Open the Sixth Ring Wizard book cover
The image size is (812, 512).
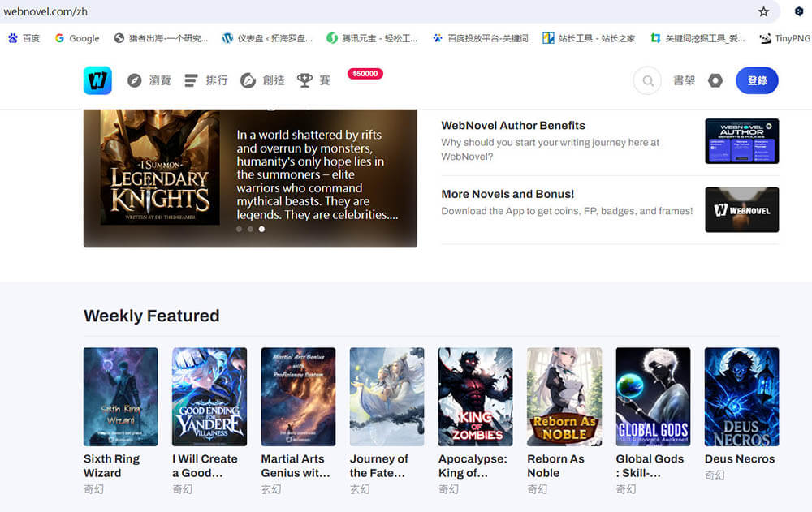[120, 397]
